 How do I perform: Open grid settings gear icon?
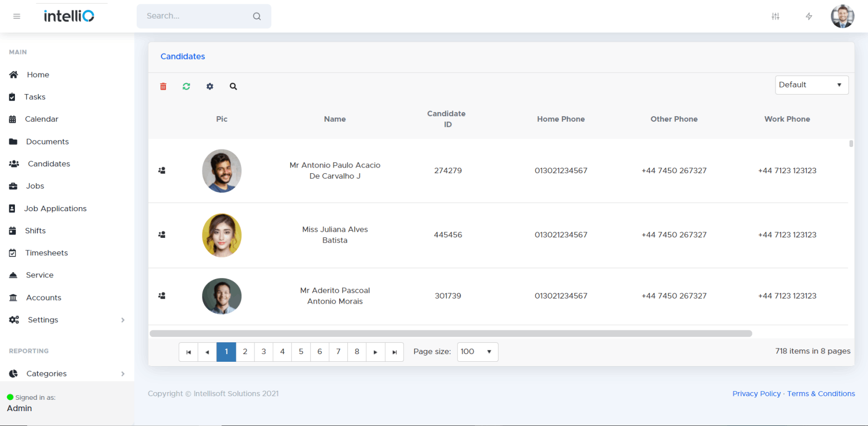pyautogui.click(x=210, y=86)
